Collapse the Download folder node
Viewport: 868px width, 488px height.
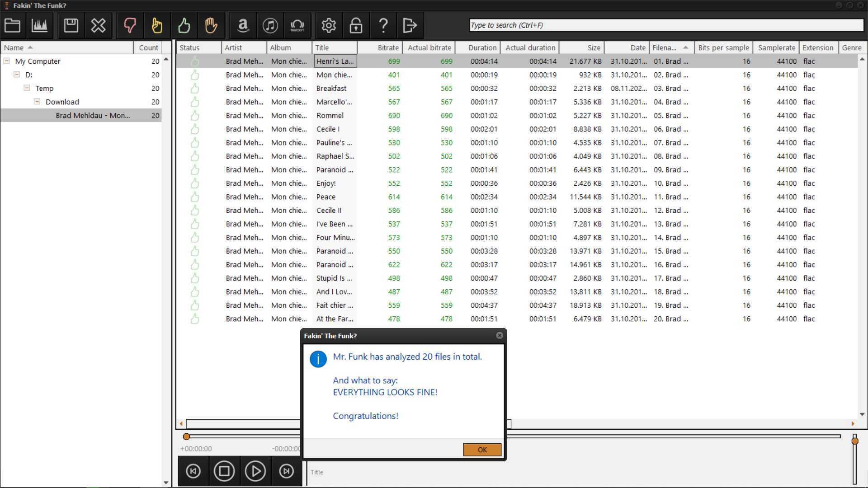pos(37,102)
